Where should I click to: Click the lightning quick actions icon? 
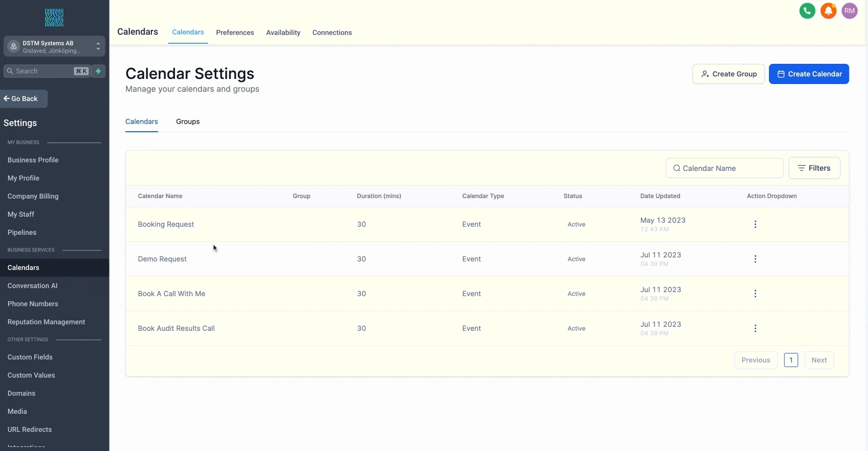[99, 71]
